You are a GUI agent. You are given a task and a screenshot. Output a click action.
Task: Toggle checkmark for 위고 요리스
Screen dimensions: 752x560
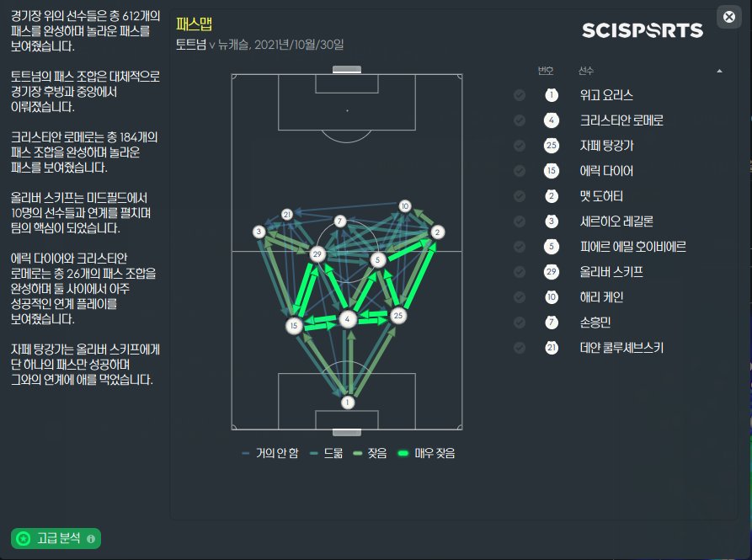520,95
